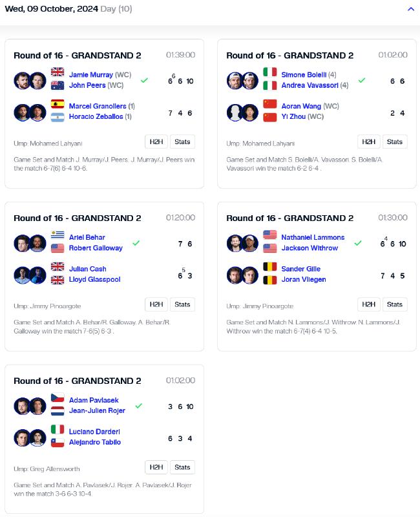Open Jamie Murray's player profile

[x=91, y=75]
